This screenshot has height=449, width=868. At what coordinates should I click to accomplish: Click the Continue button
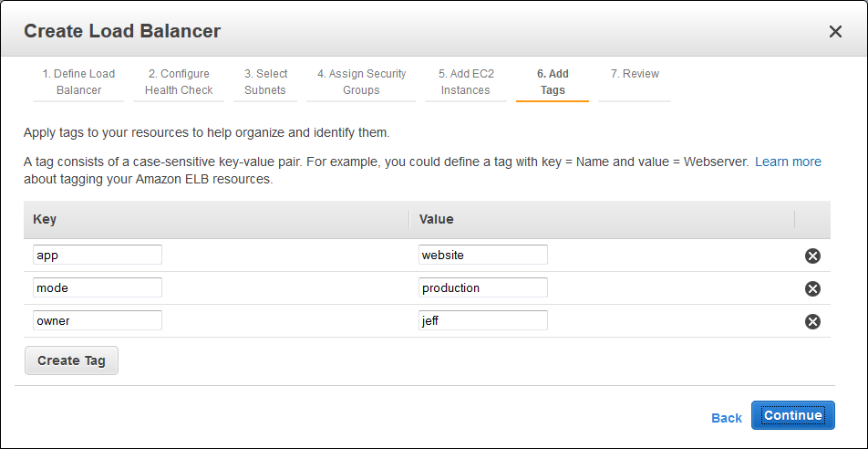pyautogui.click(x=792, y=415)
